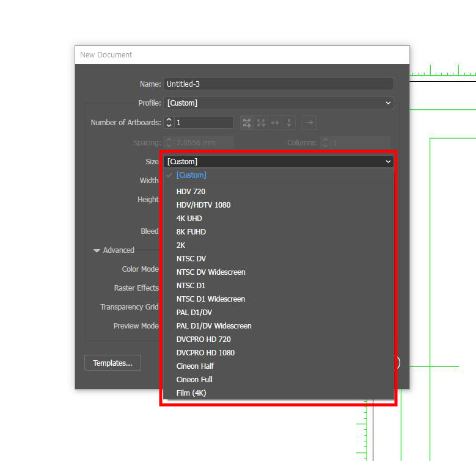This screenshot has height=461, width=476.
Task: Select Arrange by Row artboard icon
Action: point(275,123)
